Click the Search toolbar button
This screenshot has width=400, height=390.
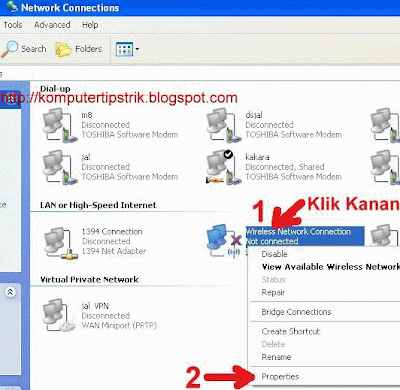(x=23, y=49)
